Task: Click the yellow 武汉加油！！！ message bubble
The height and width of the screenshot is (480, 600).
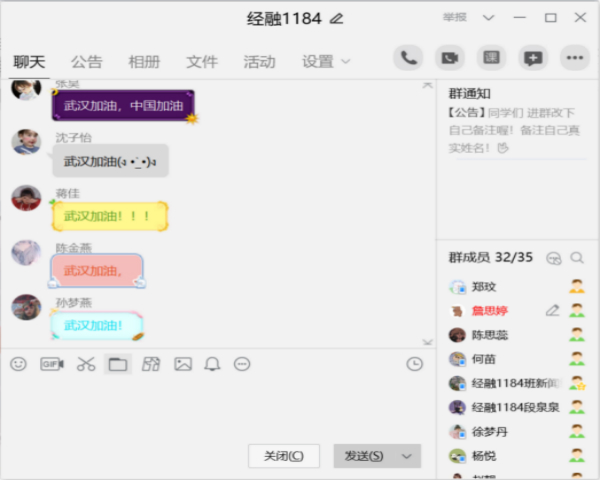Action: [110, 216]
